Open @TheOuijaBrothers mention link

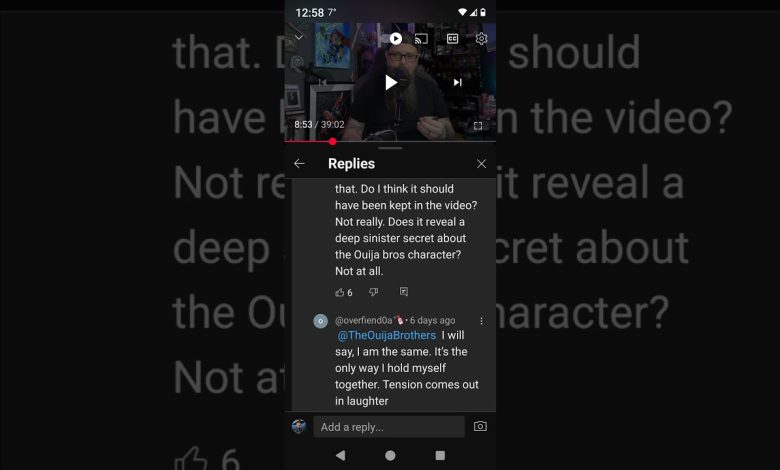click(387, 335)
